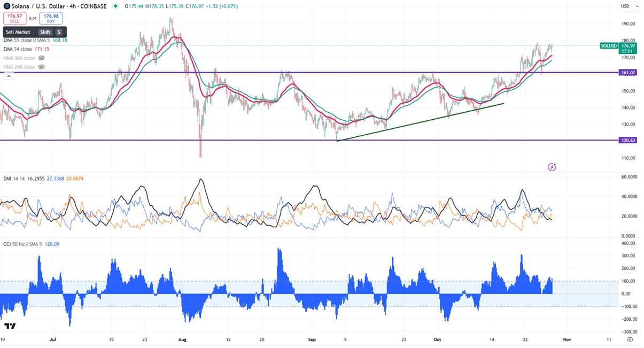The width and height of the screenshot is (644, 348).
Task: Click the 0.01 spread value
Action: [x=33, y=19]
